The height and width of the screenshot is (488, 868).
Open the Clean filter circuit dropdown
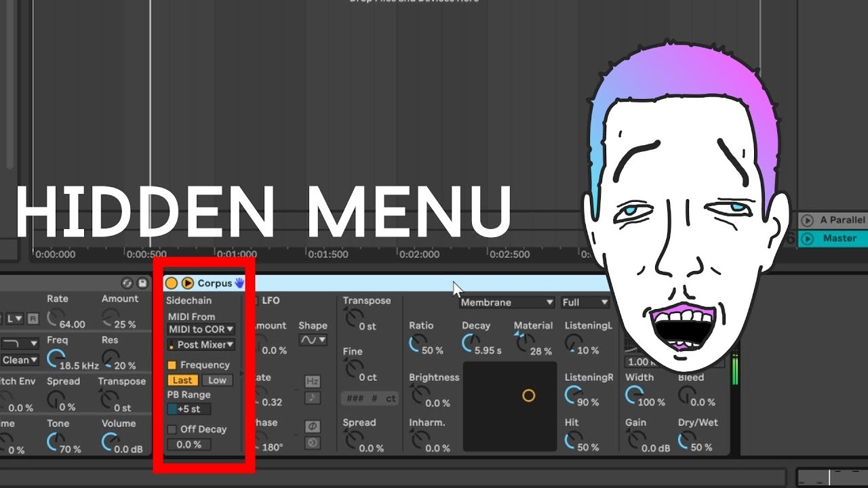pyautogui.click(x=20, y=360)
